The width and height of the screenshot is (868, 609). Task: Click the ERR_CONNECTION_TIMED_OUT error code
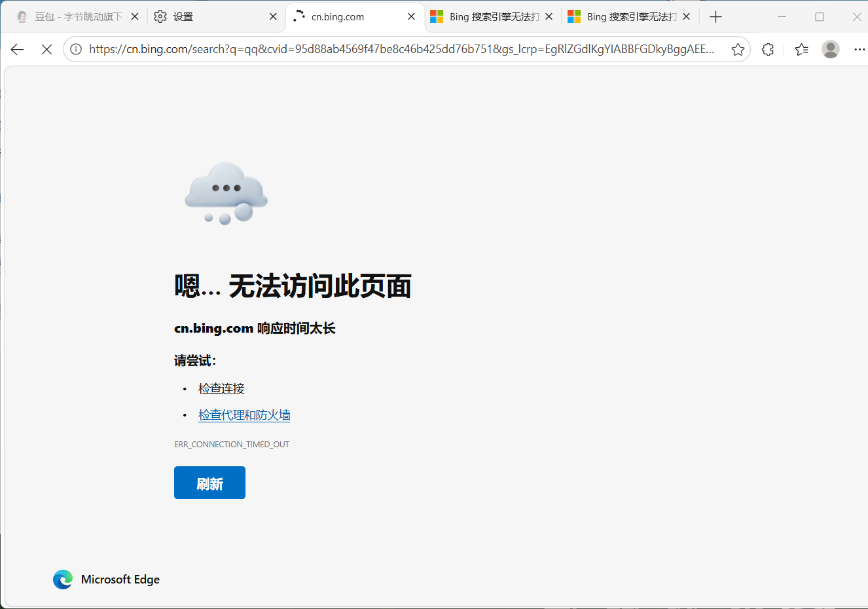click(x=232, y=444)
